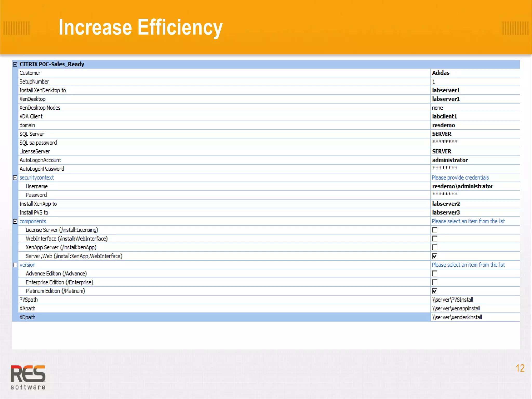Uncheck Server,Web (/install:XenApp,WebInterface) checkbox
Screen dimensions: 532x399
pyautogui.click(x=435, y=256)
